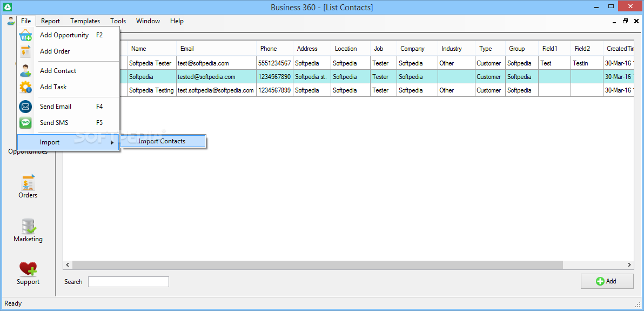This screenshot has height=311, width=644.
Task: Click the inner restore window icon
Action: 625,21
